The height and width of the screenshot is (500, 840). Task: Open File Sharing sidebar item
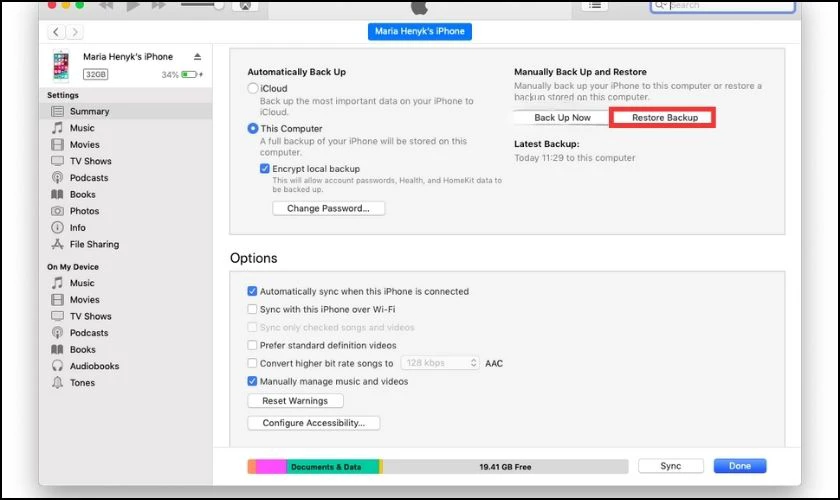tap(94, 244)
